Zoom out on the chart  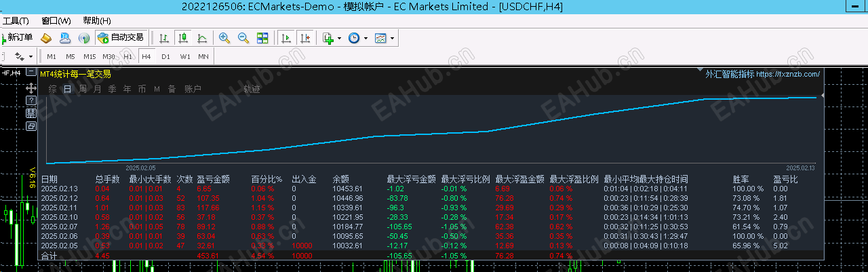coord(243,38)
